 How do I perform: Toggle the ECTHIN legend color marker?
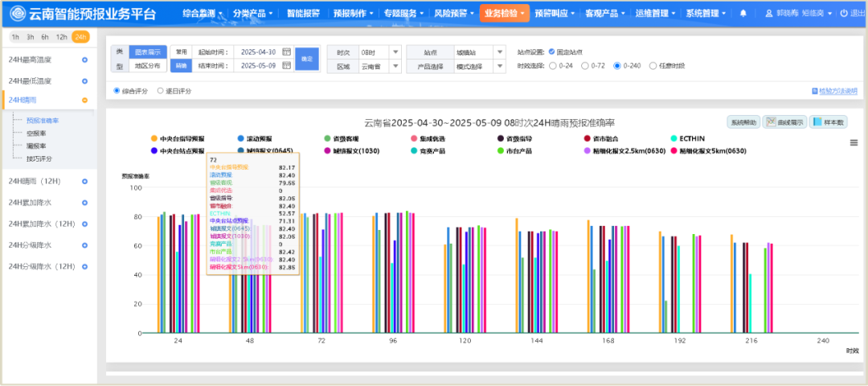coord(673,138)
